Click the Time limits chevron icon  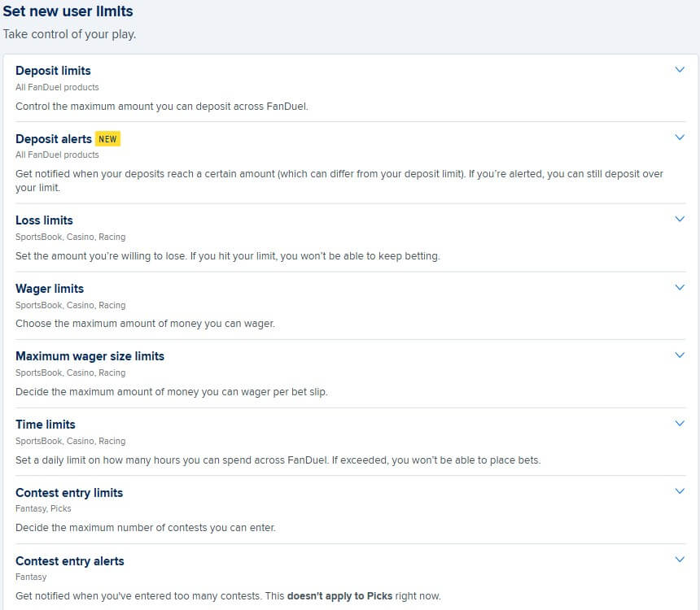(680, 424)
